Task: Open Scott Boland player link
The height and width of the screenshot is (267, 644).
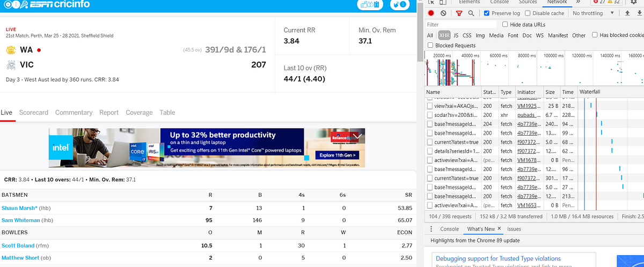Action: coord(18,245)
